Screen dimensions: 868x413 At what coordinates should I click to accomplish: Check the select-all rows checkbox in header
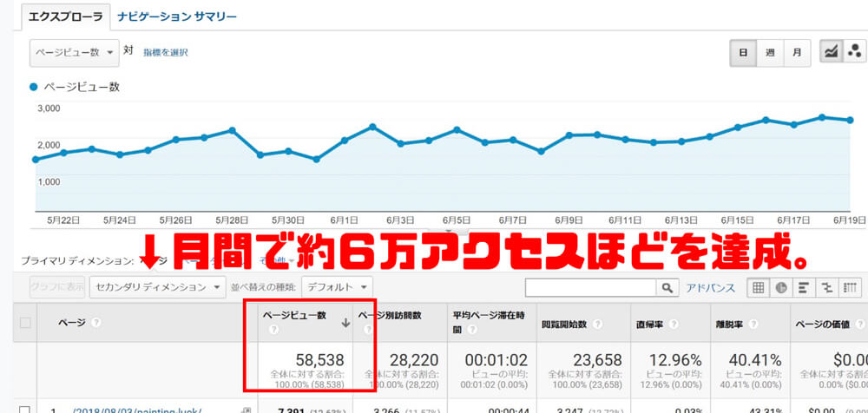pos(25,323)
